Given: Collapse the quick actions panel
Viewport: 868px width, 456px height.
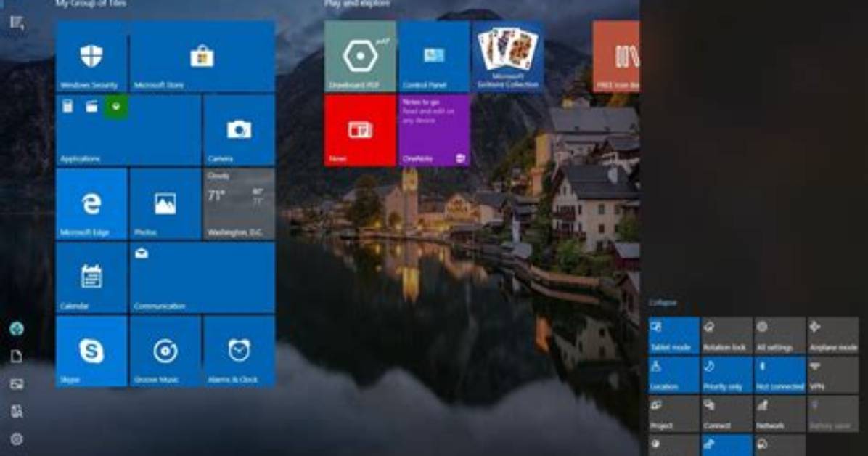Looking at the screenshot, I should click(x=663, y=303).
